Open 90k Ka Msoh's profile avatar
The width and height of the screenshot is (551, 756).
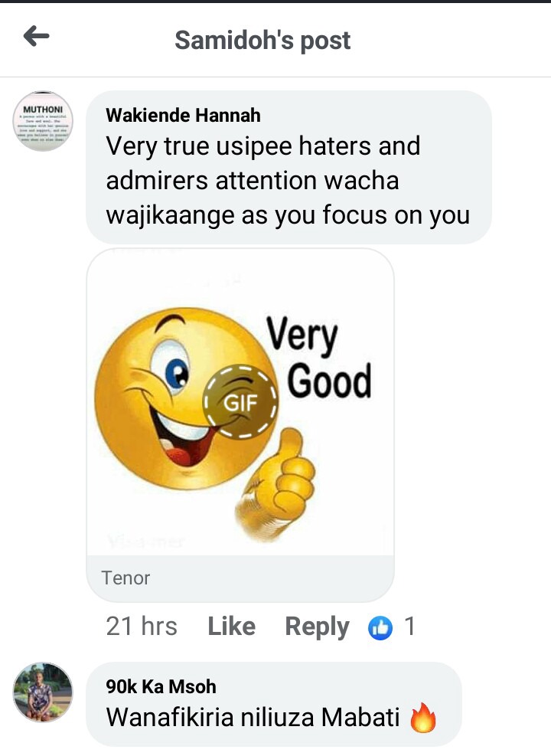(43, 692)
